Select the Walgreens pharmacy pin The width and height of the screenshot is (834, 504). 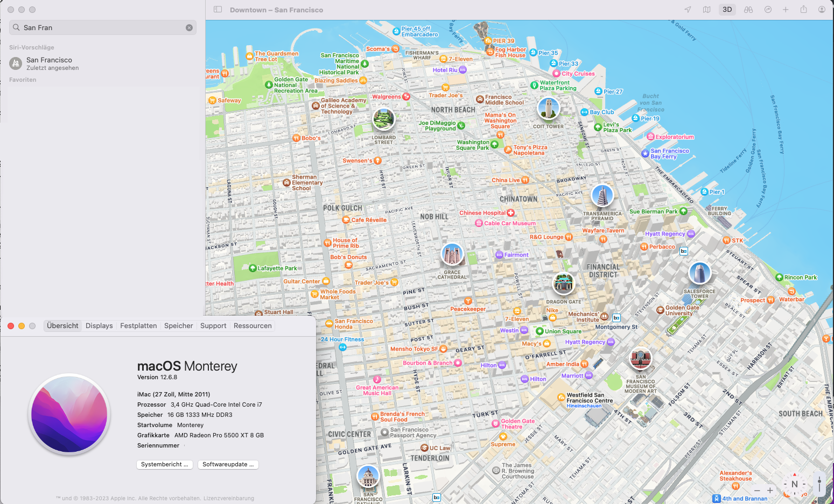point(407,97)
